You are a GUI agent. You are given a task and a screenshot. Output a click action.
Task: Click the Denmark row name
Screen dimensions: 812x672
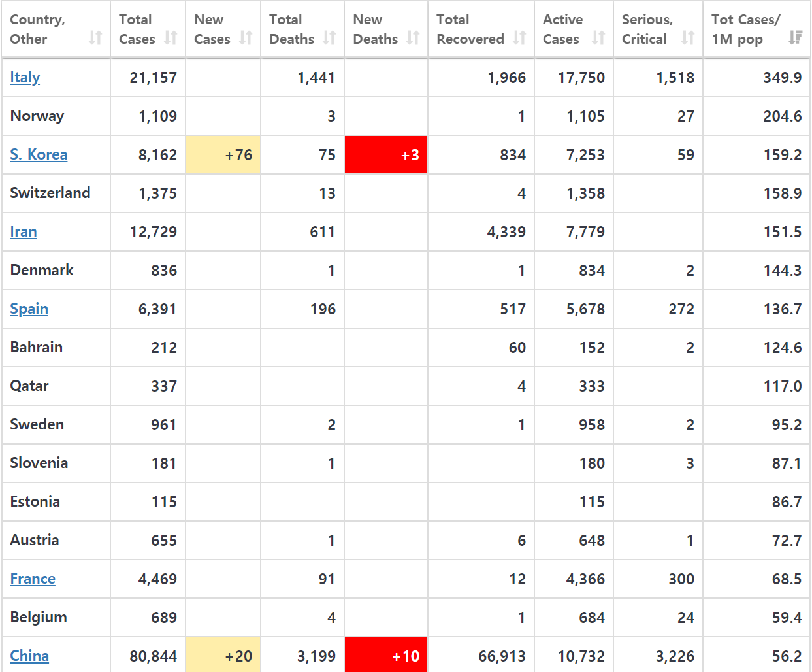pos(42,270)
